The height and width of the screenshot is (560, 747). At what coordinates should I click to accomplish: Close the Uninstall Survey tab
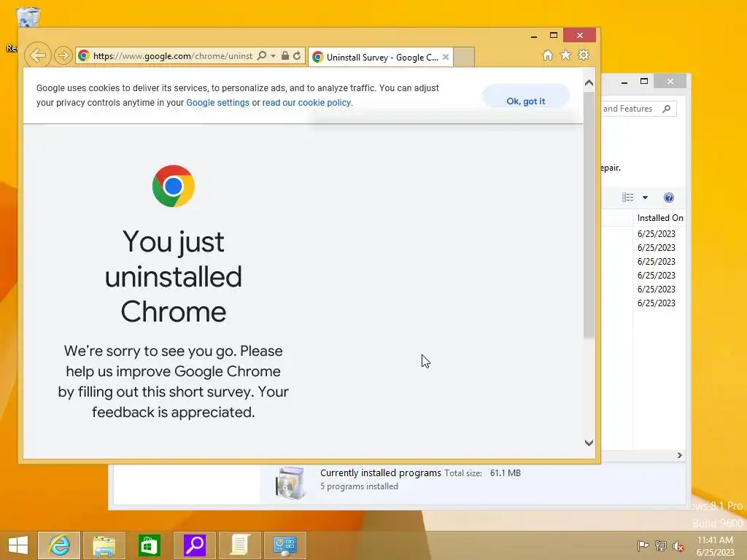(x=446, y=57)
